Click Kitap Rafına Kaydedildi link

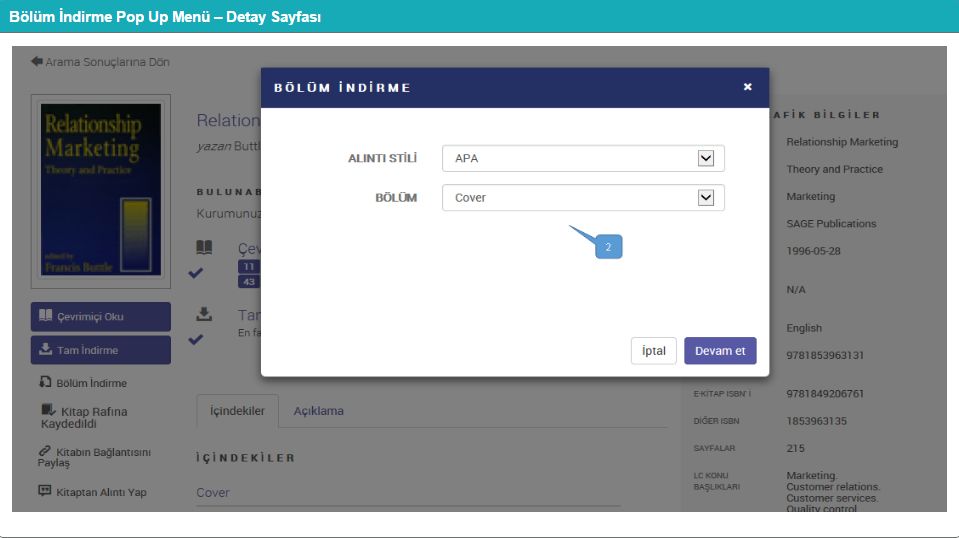pos(84,418)
